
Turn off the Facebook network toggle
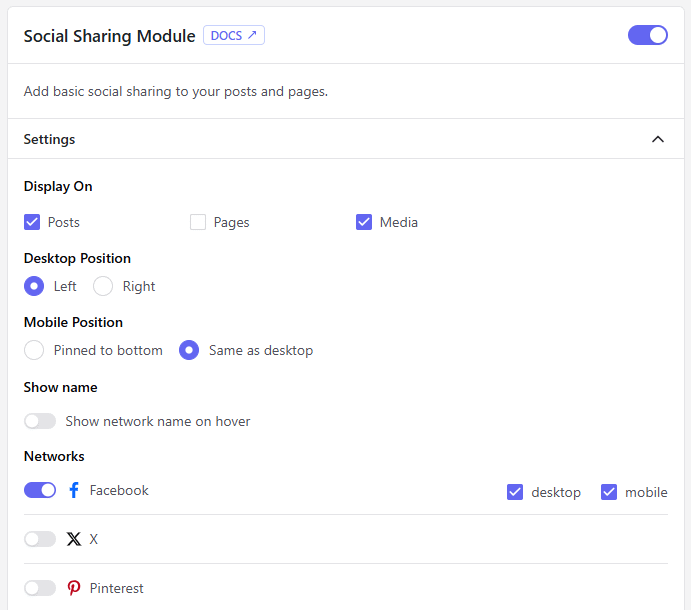point(40,490)
